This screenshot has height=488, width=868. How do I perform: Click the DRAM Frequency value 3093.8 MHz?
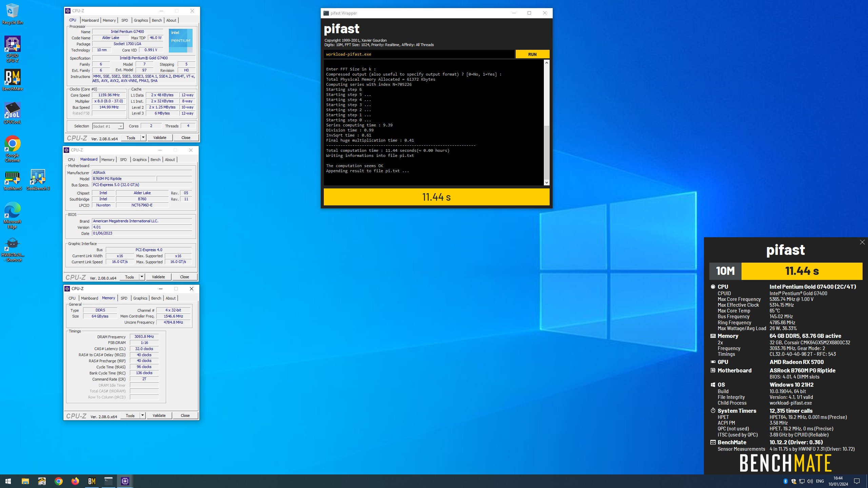(144, 337)
